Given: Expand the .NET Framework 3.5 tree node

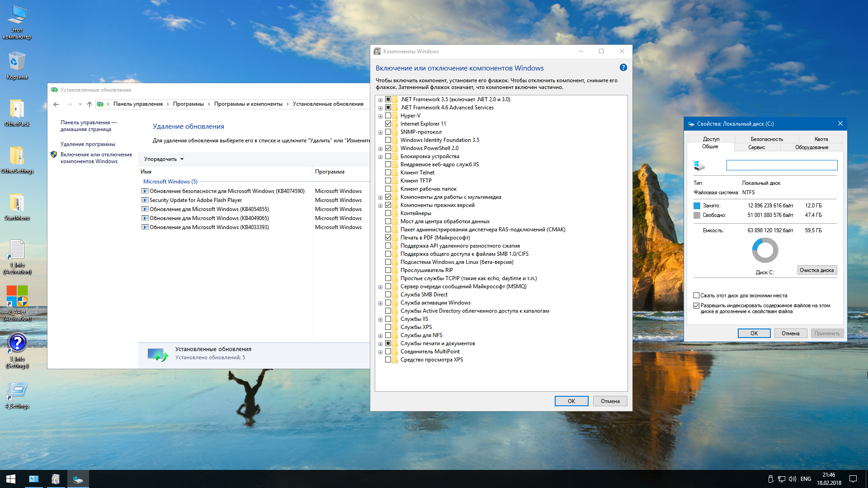Looking at the screenshot, I should [x=380, y=100].
